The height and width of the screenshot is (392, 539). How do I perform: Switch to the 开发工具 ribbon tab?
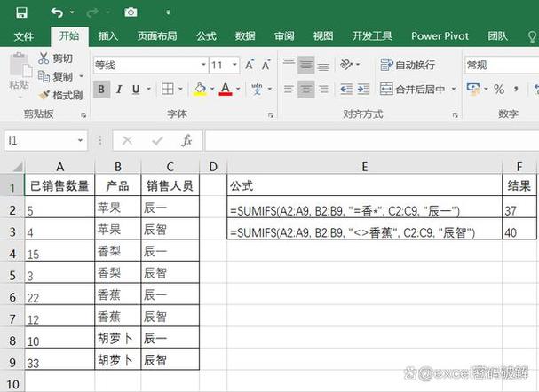click(372, 36)
